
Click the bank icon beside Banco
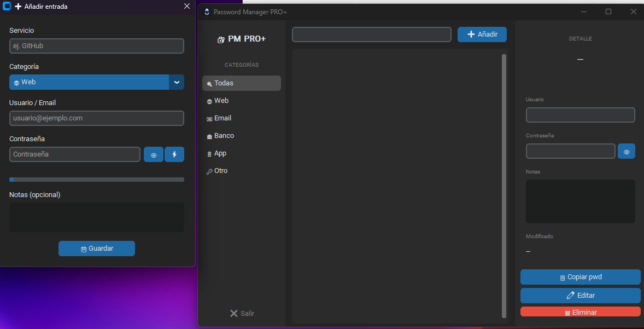point(209,136)
